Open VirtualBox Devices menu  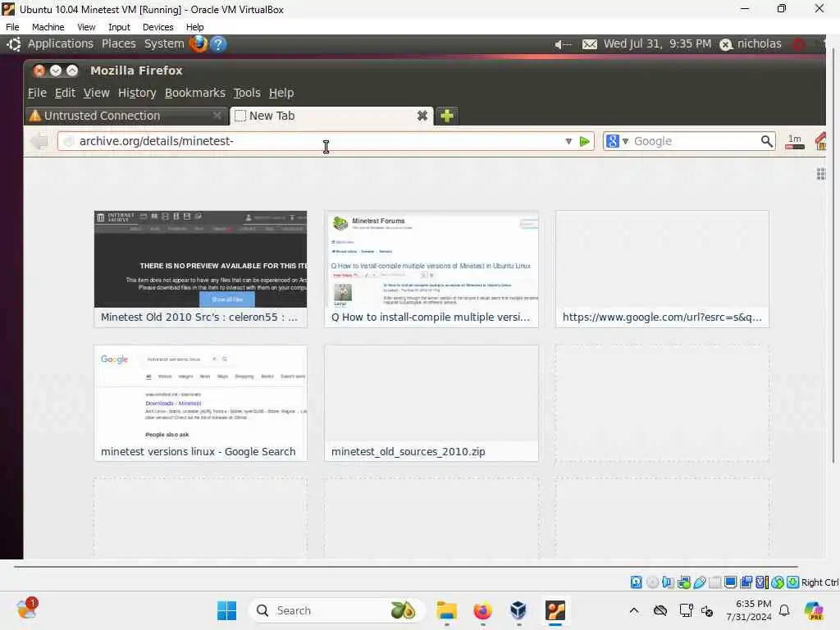click(158, 27)
